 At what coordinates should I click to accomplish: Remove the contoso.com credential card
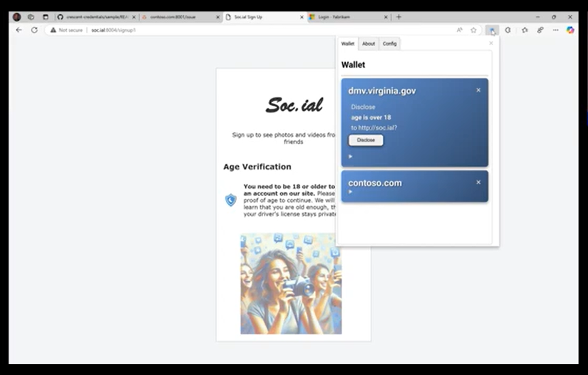[478, 182]
